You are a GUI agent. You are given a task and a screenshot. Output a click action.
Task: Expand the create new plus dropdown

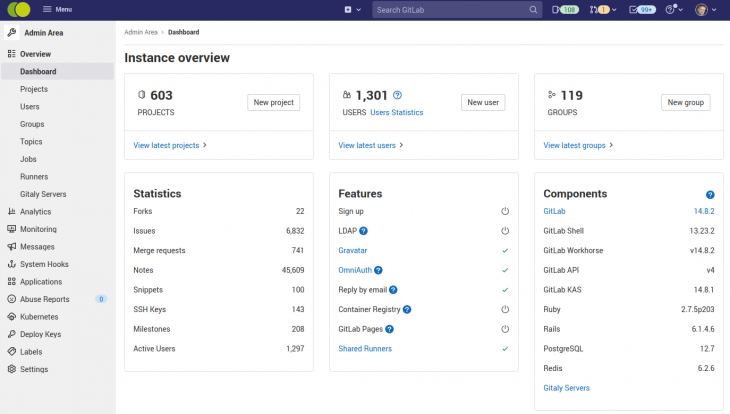[351, 9]
